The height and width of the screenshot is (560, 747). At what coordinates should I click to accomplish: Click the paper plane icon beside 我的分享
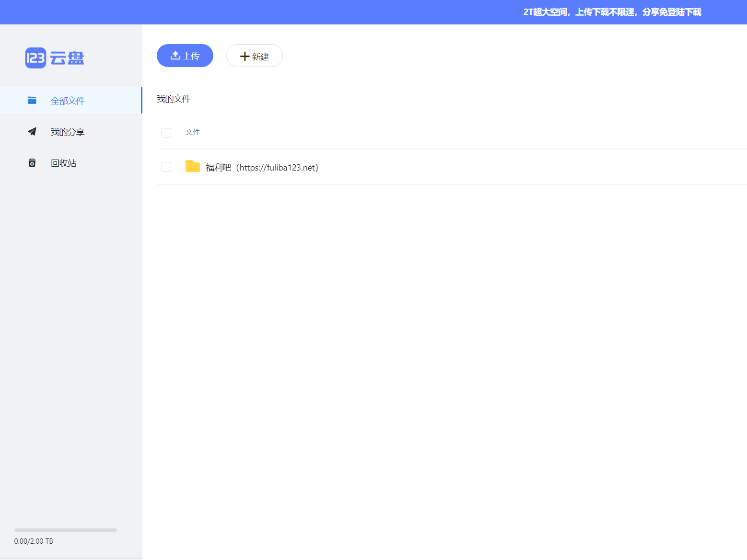[32, 131]
